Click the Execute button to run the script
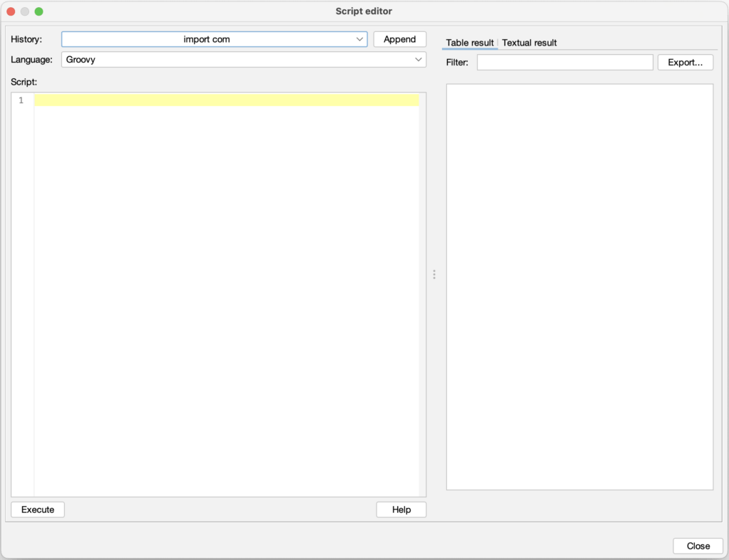The width and height of the screenshot is (729, 560). point(37,509)
